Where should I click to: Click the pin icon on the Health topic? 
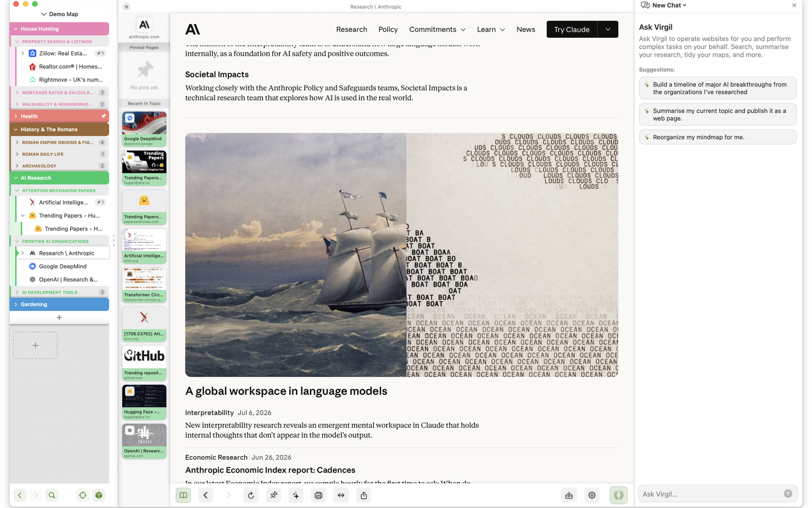pos(104,116)
